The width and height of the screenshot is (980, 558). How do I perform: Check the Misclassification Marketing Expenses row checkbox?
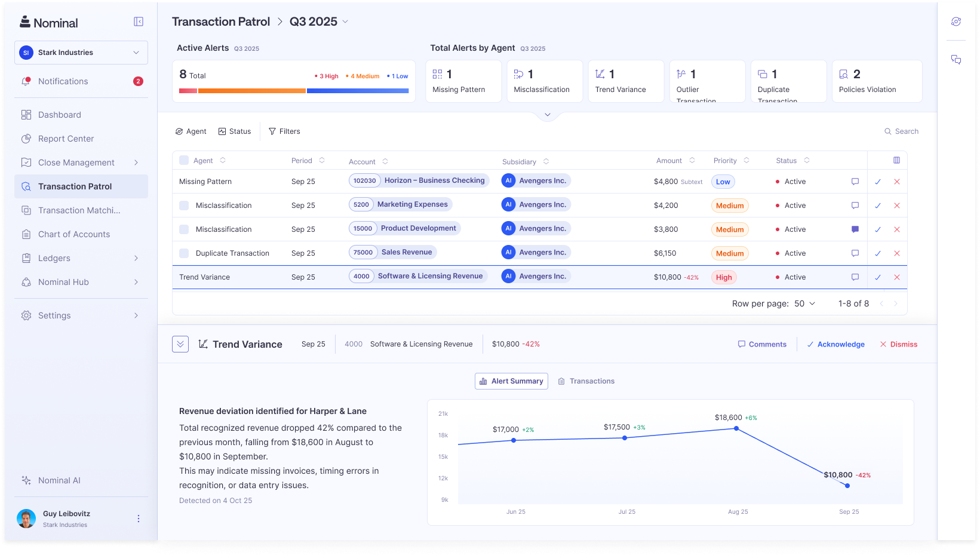tap(183, 205)
